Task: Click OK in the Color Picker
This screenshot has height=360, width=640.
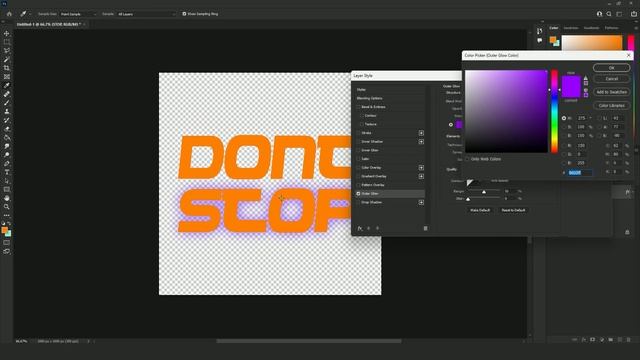Action: tap(611, 68)
